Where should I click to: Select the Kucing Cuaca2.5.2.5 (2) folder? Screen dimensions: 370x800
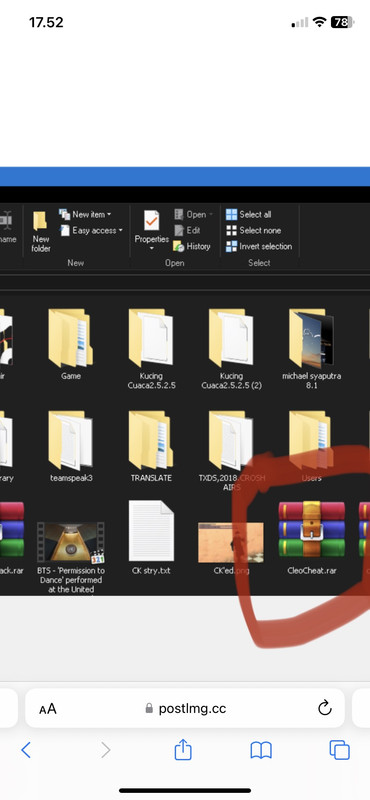click(x=231, y=349)
